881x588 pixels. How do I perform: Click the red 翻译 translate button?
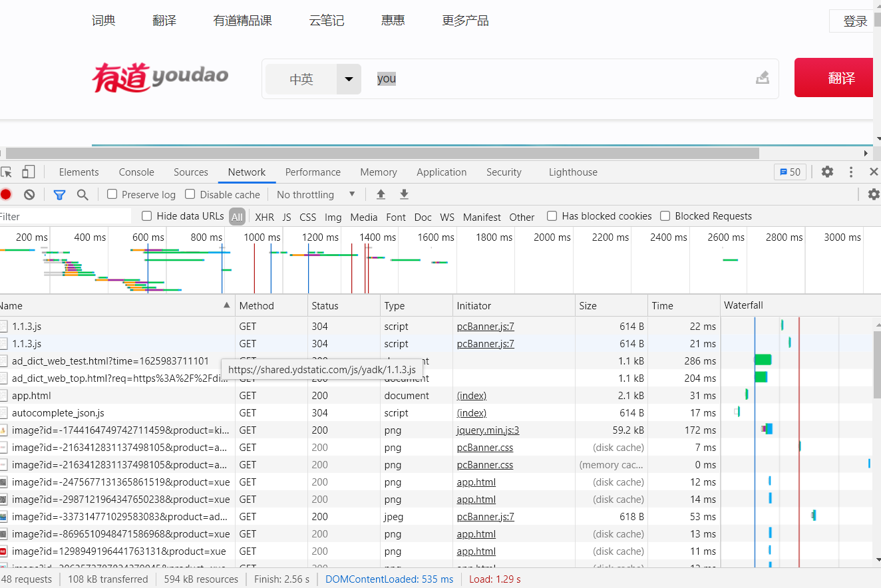point(834,78)
